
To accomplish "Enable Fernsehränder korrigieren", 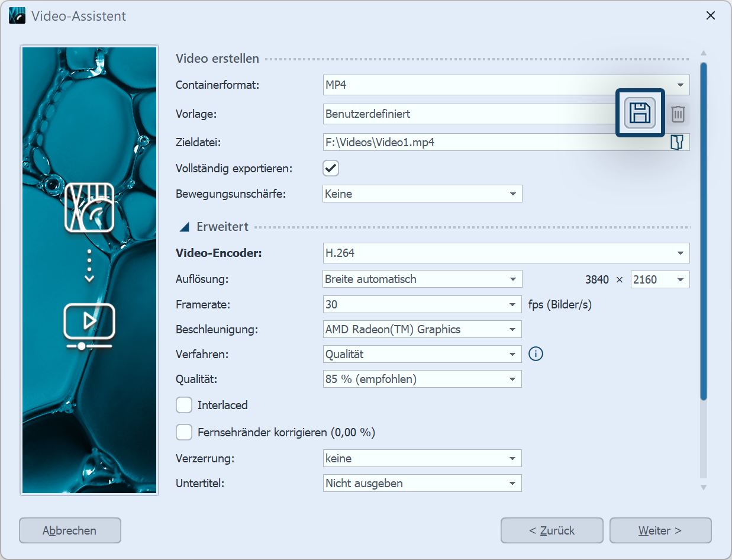I will [x=184, y=432].
